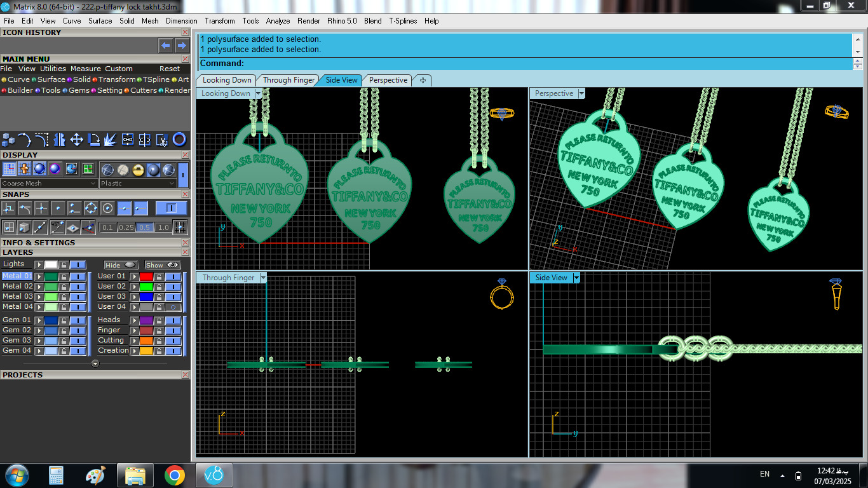Open Perspective viewport dropdown arrow
Image resolution: width=868 pixels, height=488 pixels.
coord(581,93)
